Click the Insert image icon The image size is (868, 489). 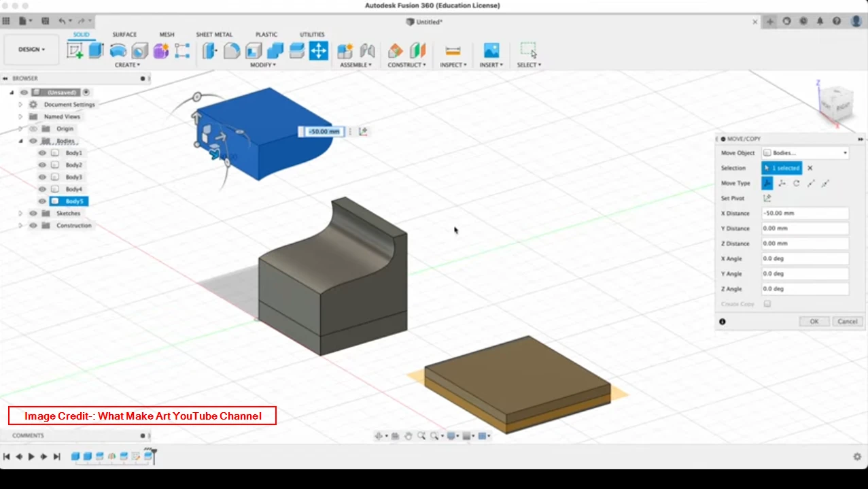click(491, 50)
